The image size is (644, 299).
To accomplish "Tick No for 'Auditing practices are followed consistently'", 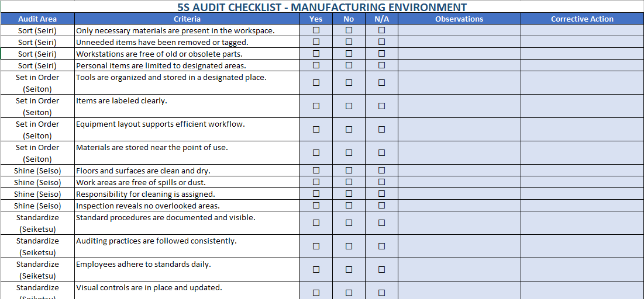I will [x=349, y=246].
